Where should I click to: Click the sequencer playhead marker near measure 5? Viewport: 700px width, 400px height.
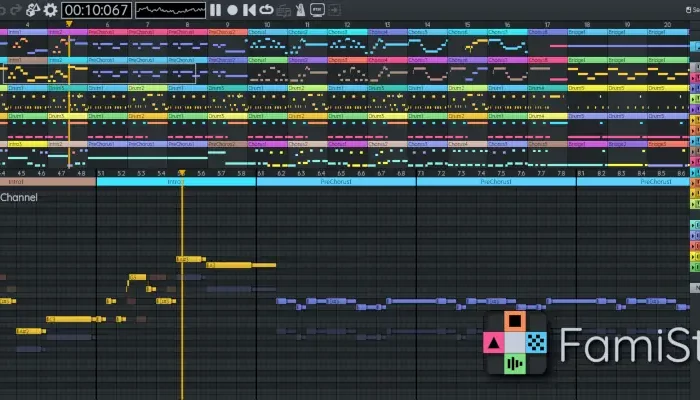point(69,24)
